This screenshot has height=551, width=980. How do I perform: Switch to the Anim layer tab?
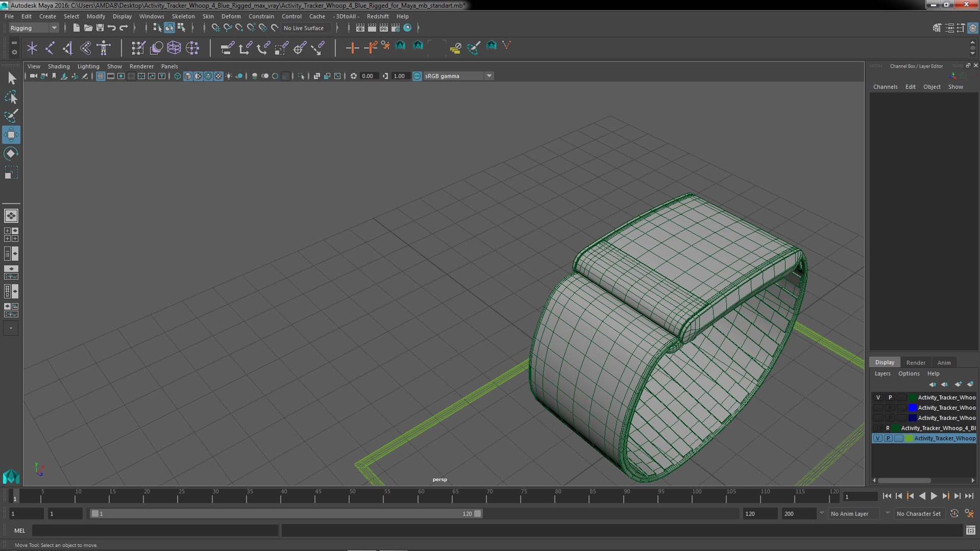tap(944, 363)
